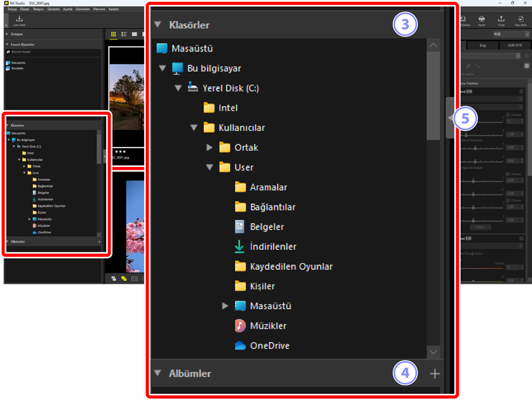This screenshot has width=532, height=400.
Task: Click scroll-down arrow of enlarged folder tree
Action: [x=433, y=352]
